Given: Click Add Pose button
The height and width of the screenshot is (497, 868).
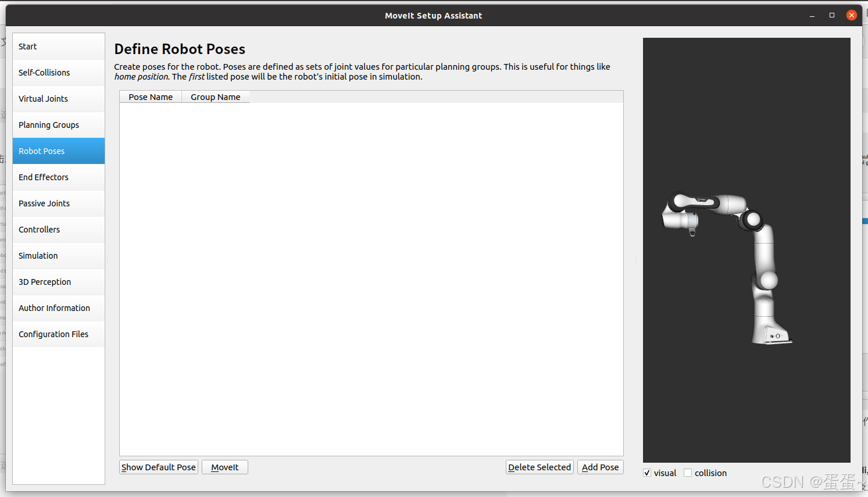Looking at the screenshot, I should point(601,467).
